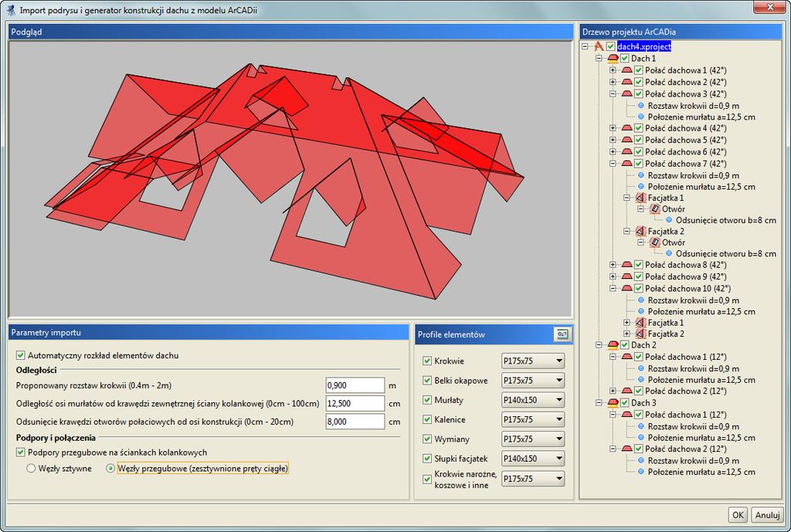Click the slope icon of Dach 3 Połać dachowa 2 (12°)
Image resolution: width=791 pixels, height=532 pixels.
tap(627, 449)
